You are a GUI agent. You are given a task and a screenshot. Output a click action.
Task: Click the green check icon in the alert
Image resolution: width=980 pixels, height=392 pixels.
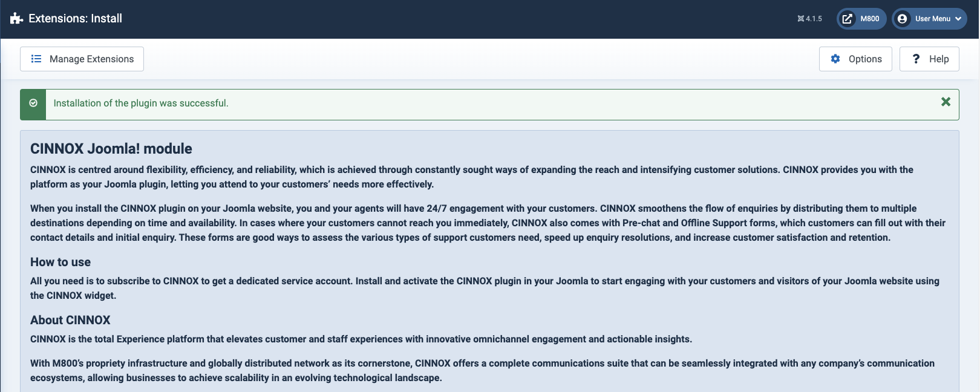[x=33, y=103]
